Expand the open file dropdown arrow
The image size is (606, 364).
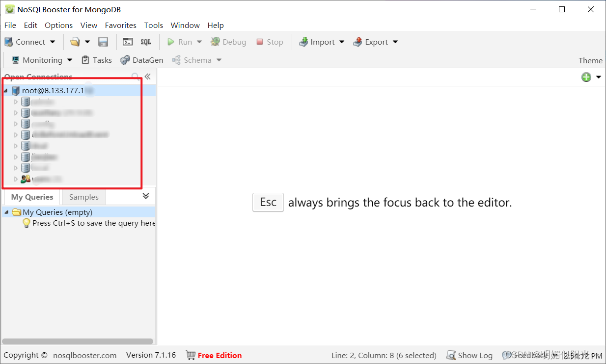click(87, 42)
